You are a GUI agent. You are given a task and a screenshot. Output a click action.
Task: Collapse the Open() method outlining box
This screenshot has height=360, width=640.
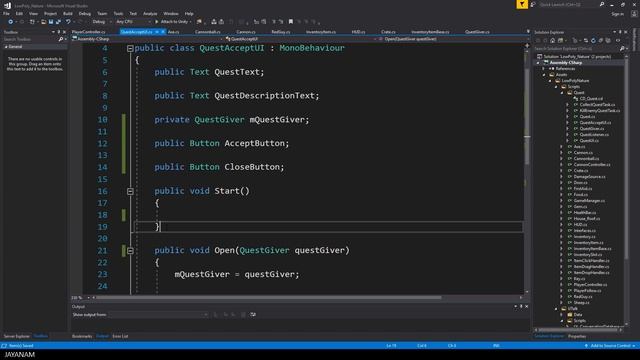point(130,251)
